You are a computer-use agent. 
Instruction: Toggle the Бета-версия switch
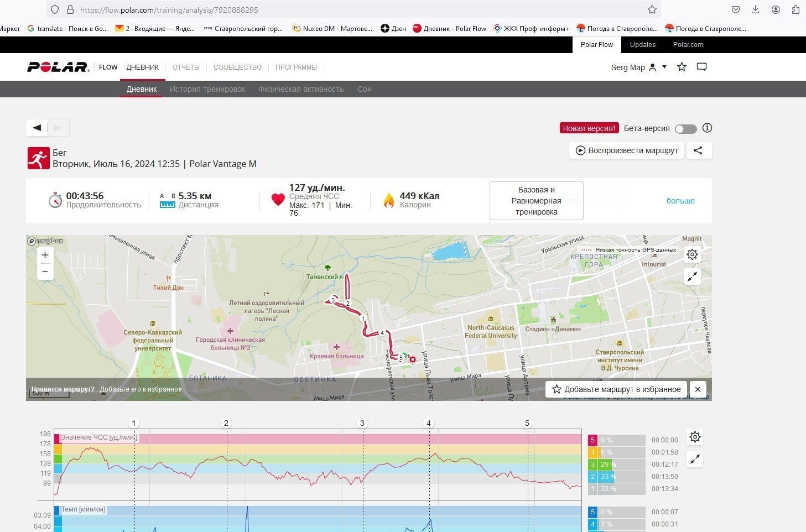[x=685, y=129]
